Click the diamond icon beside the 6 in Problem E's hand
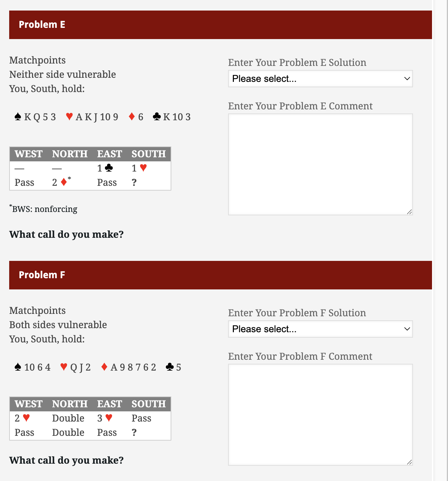The image size is (448, 481). [132, 117]
